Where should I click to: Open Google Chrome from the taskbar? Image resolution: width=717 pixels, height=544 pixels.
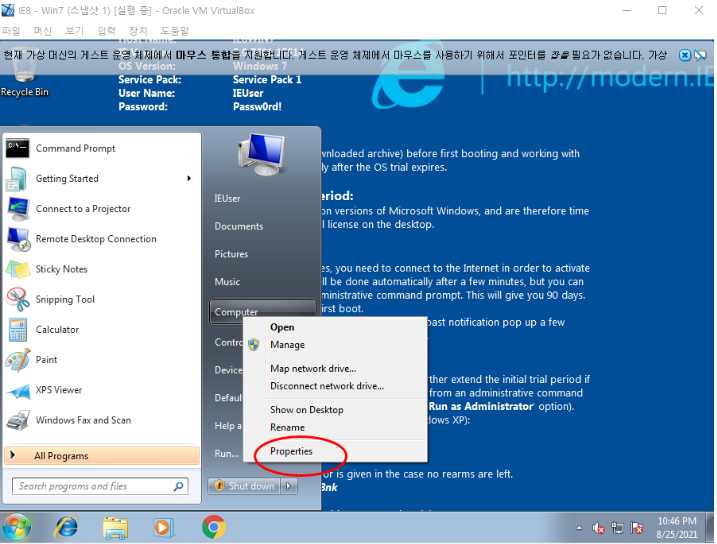click(214, 527)
